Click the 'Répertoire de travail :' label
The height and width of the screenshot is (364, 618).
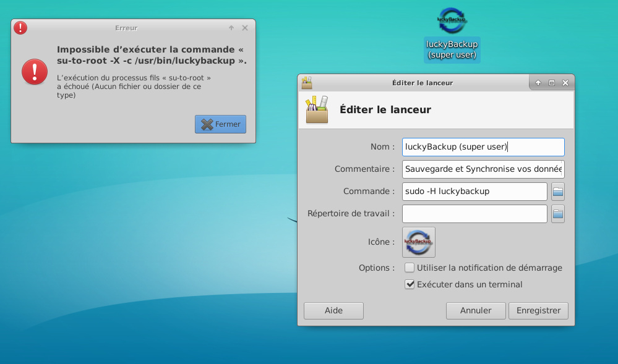click(351, 213)
